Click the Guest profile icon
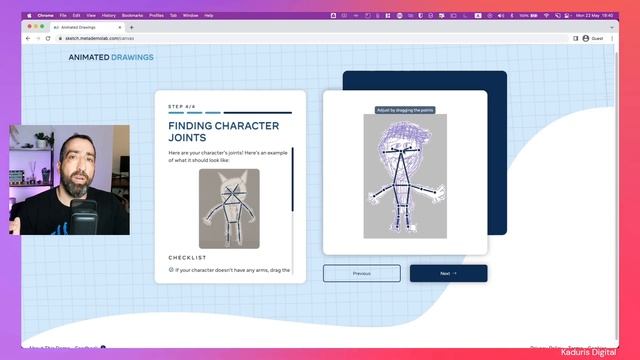The width and height of the screenshot is (640, 360). tap(586, 38)
